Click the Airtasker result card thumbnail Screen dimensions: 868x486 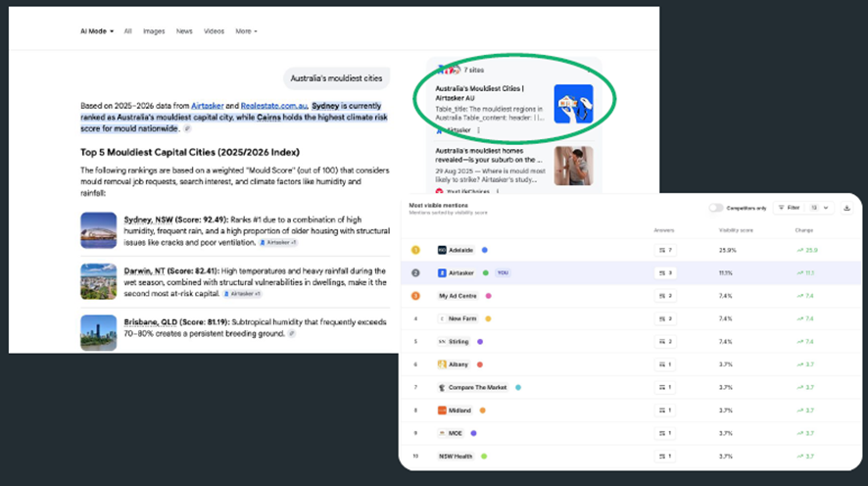coord(573,104)
